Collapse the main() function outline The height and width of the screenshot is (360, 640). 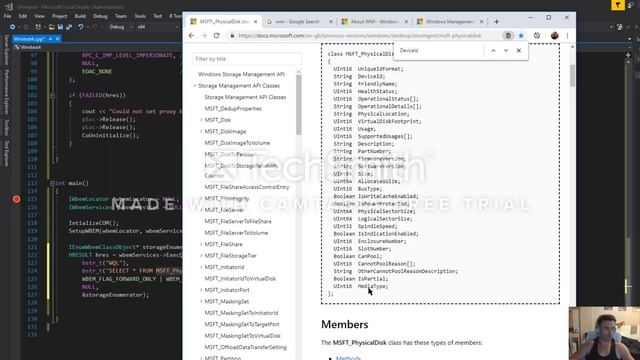(x=52, y=183)
